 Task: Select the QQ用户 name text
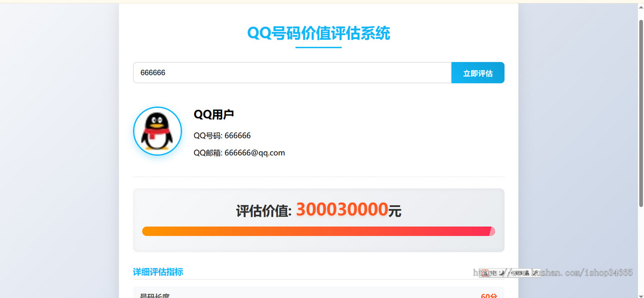[x=214, y=114]
